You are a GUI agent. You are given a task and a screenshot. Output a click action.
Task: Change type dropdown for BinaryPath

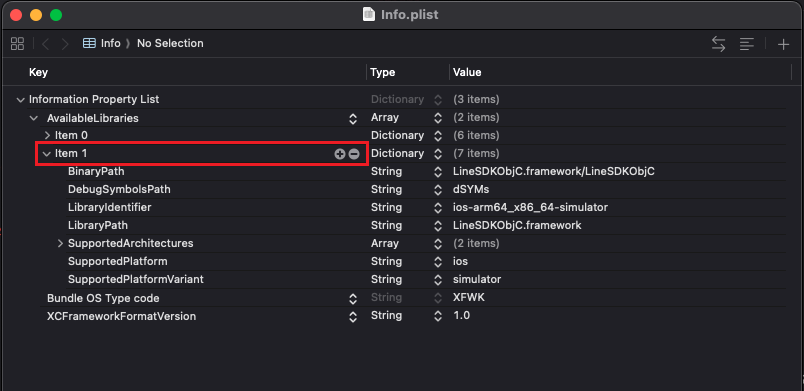click(x=437, y=172)
